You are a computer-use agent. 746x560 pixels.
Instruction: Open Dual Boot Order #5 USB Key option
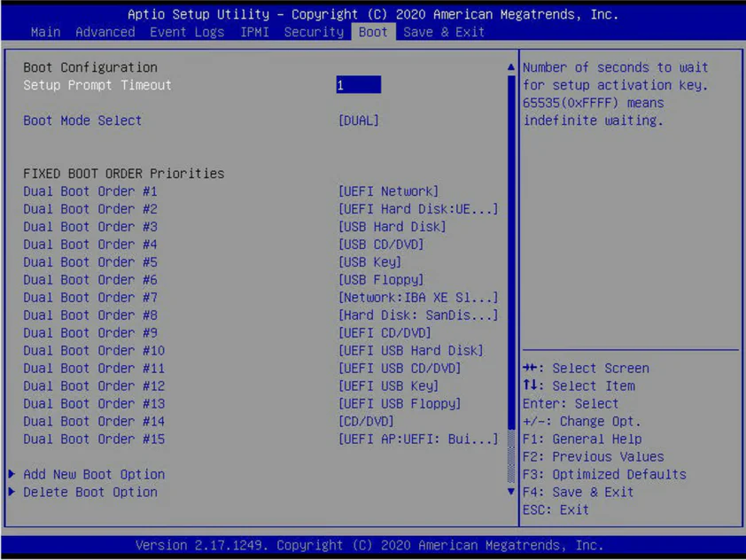point(370,262)
